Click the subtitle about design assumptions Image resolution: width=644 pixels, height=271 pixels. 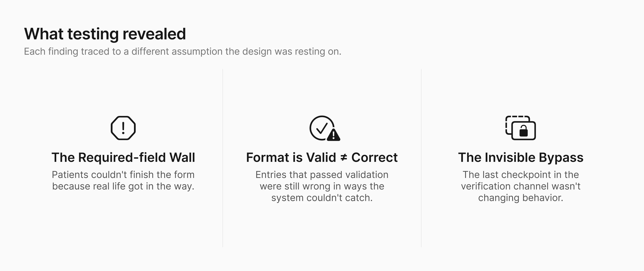[x=182, y=51]
